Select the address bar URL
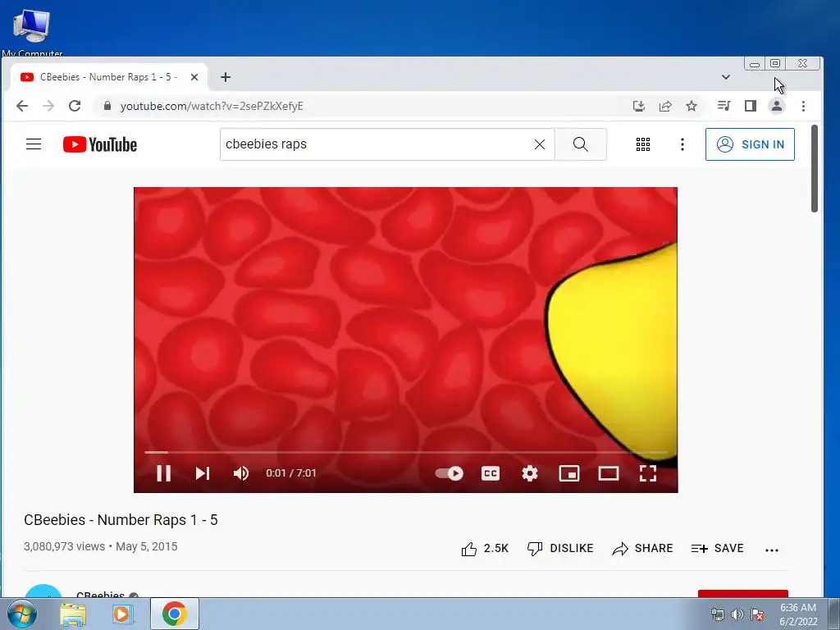This screenshot has height=630, width=840. 212,106
